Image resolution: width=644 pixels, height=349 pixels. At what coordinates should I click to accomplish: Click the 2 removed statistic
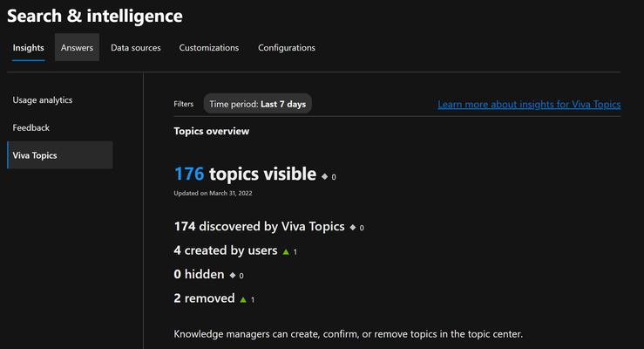pyautogui.click(x=204, y=298)
